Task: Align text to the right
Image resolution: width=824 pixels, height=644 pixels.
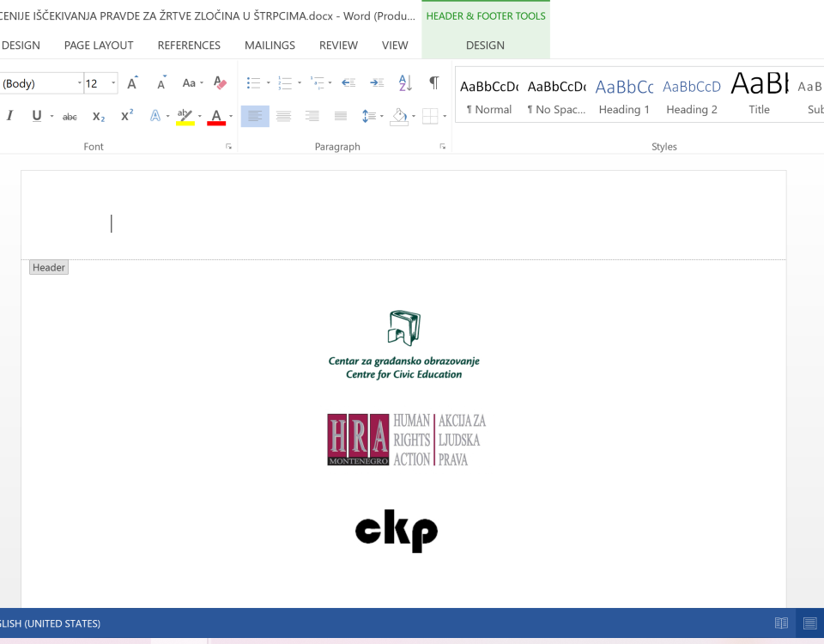Action: coord(312,116)
